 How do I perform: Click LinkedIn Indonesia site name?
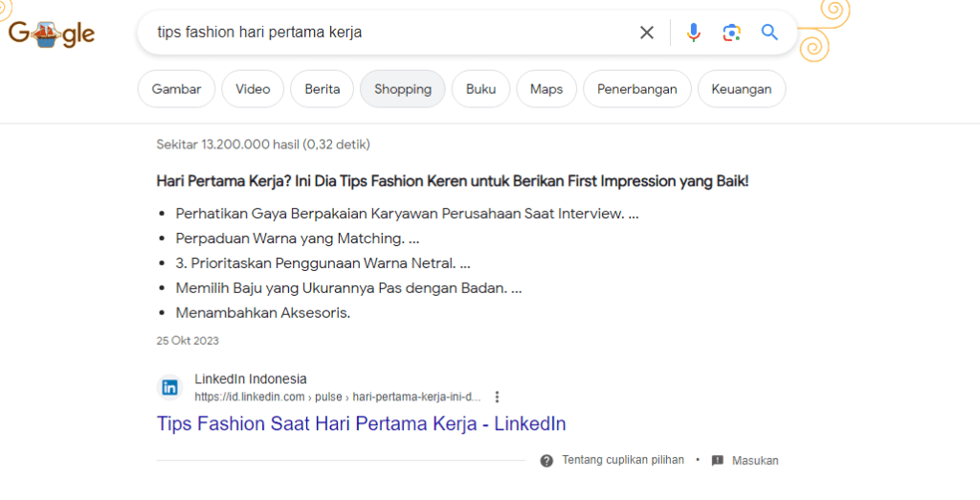[x=251, y=379]
